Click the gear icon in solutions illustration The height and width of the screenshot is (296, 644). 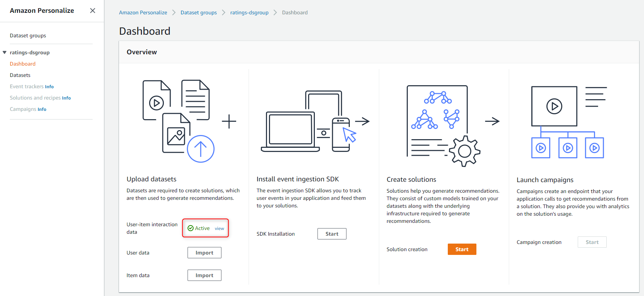(465, 151)
